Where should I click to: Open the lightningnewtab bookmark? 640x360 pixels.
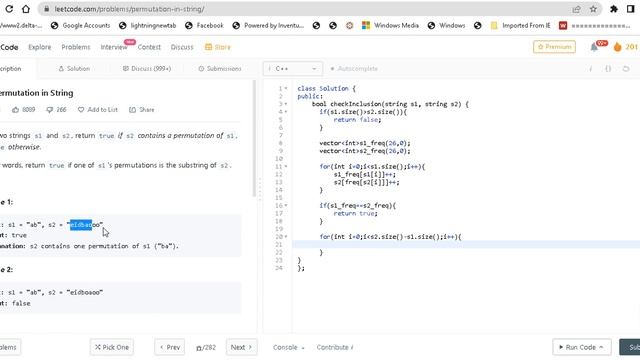coord(147,25)
